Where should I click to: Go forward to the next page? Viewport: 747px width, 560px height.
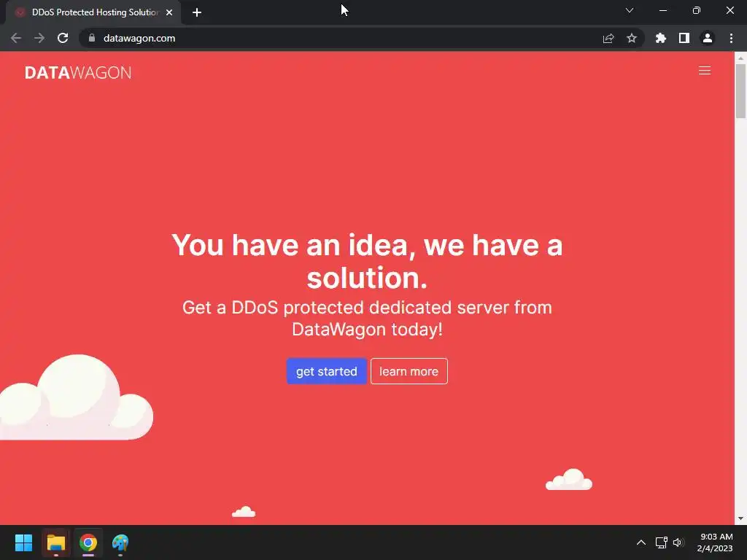pos(39,38)
